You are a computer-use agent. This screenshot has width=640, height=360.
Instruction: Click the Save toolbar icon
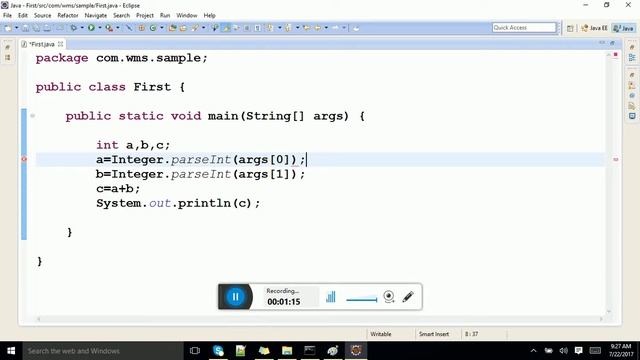(25, 28)
